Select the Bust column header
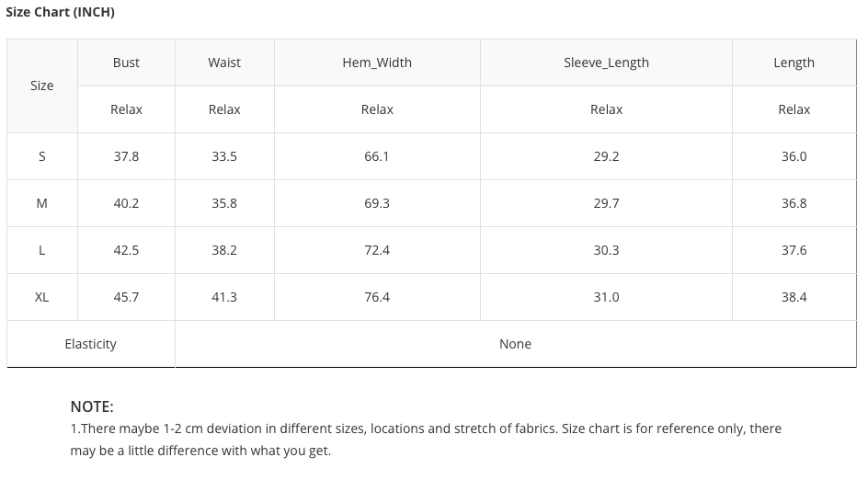 [x=126, y=63]
